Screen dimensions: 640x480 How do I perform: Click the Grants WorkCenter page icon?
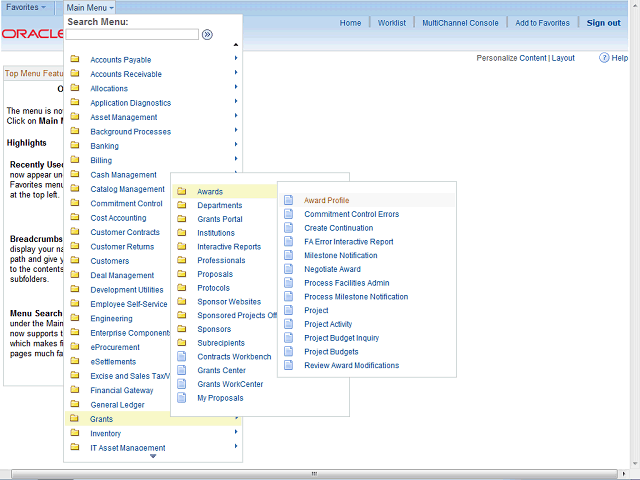click(x=181, y=384)
